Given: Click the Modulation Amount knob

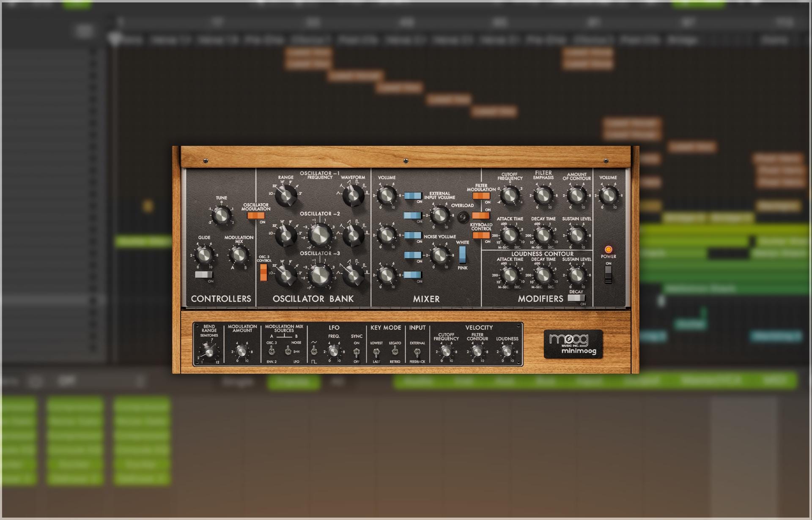Looking at the screenshot, I should click(x=241, y=352).
